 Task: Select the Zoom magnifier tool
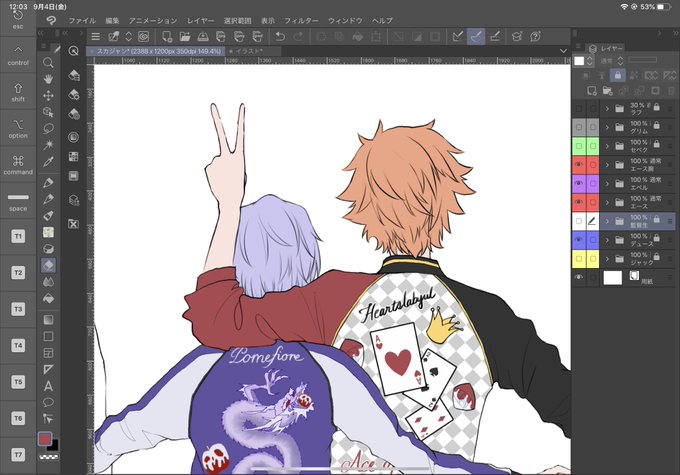(x=48, y=63)
